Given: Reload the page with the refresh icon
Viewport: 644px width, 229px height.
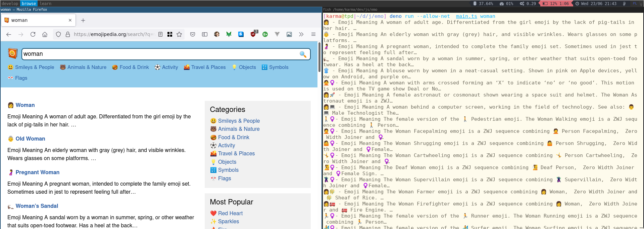Looking at the screenshot, I should (x=33, y=34).
